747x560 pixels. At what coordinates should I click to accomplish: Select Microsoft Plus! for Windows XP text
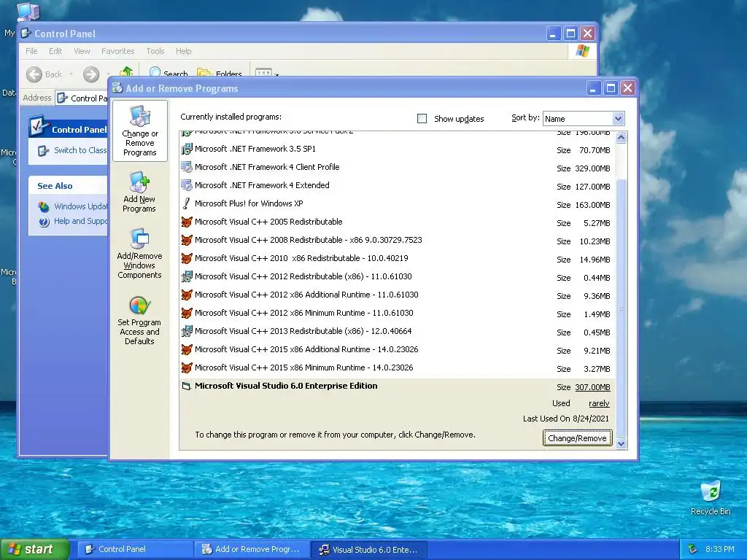[x=249, y=204]
